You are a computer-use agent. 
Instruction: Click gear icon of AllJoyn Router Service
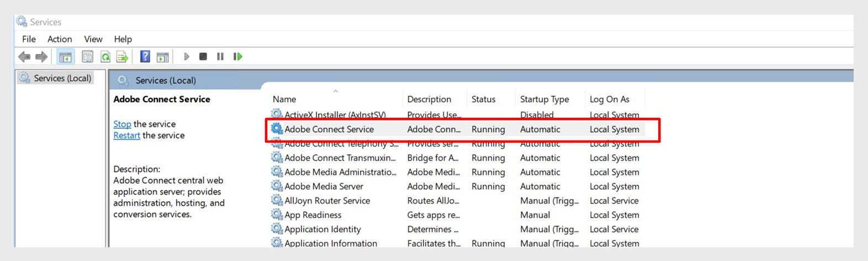pos(277,200)
